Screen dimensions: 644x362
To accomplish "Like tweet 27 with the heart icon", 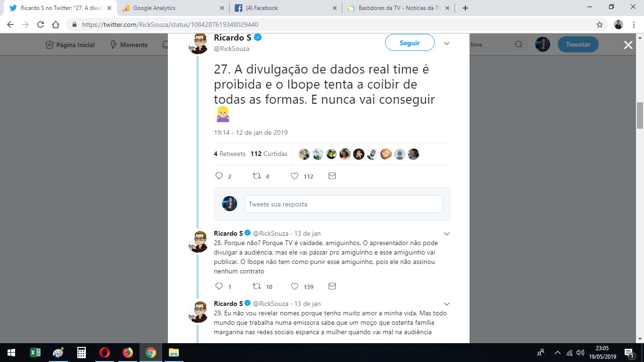I will (295, 176).
